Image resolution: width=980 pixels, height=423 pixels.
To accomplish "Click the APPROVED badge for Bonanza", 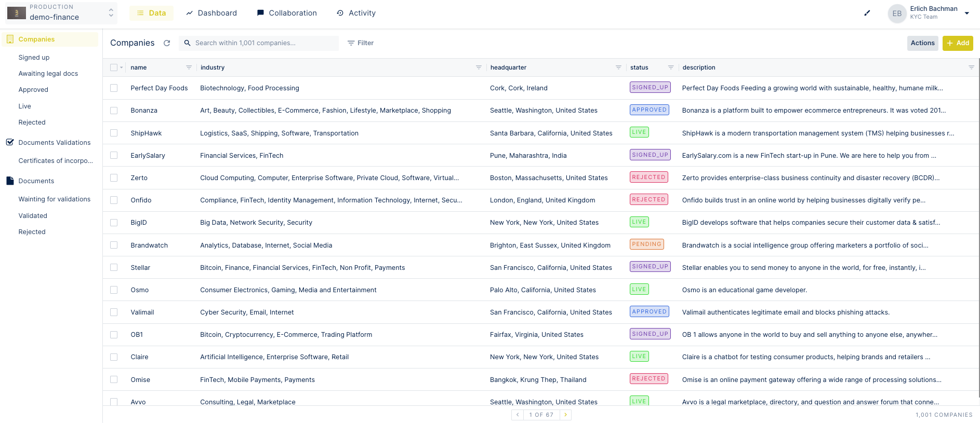I will [x=650, y=110].
